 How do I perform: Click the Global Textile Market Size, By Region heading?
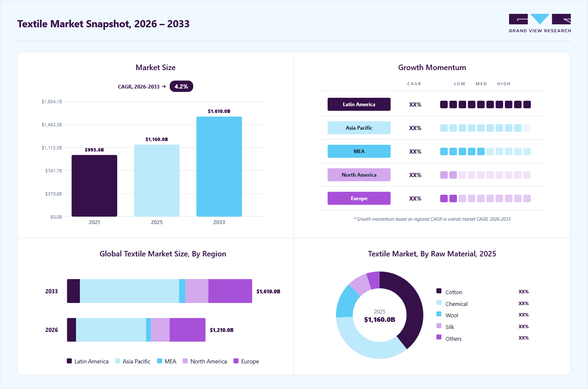pyautogui.click(x=163, y=254)
